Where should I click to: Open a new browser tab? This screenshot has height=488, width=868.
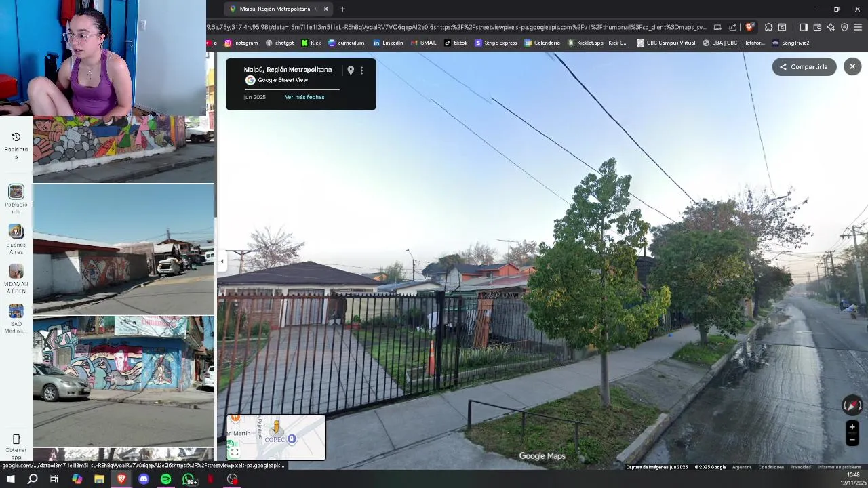(342, 9)
